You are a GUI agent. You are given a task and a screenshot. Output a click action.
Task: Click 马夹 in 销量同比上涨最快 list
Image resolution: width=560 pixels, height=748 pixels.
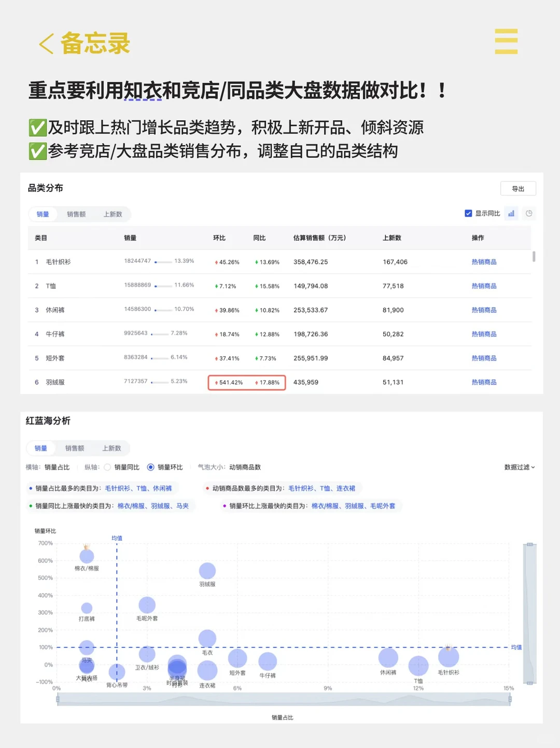183,506
